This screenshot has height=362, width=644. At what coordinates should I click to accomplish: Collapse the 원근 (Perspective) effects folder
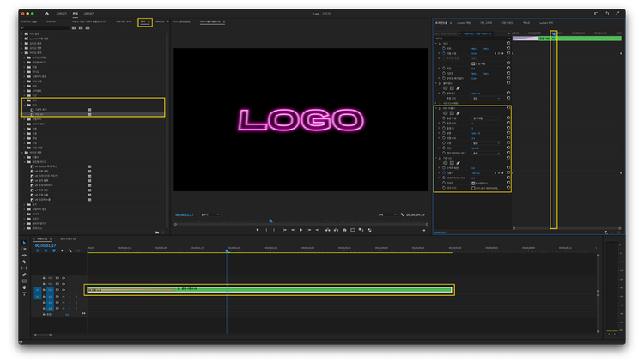pos(24,105)
